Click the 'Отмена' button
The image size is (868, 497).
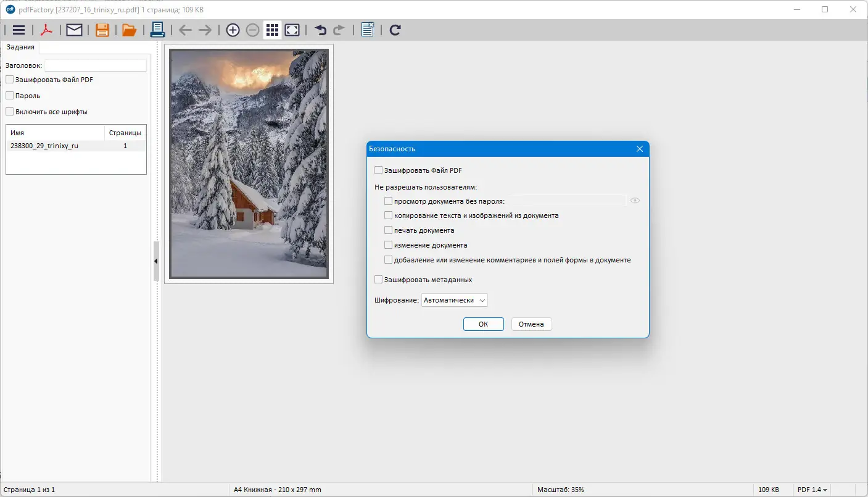coord(531,324)
